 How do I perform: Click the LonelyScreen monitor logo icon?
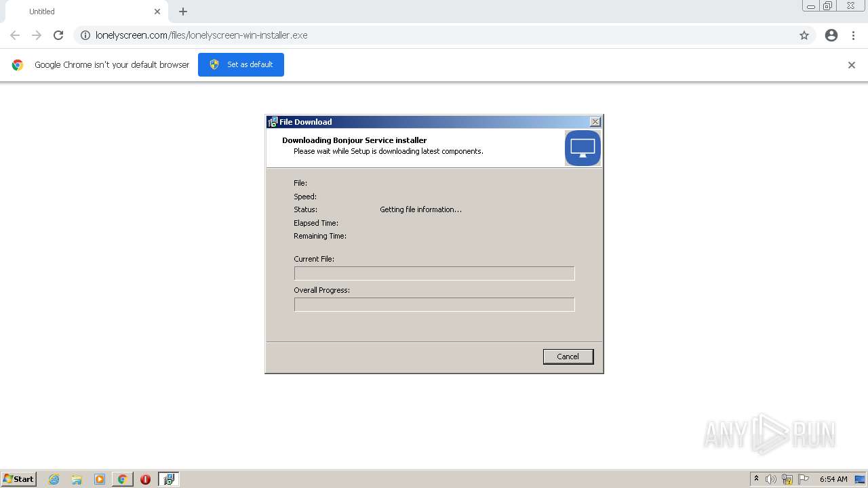pos(583,148)
